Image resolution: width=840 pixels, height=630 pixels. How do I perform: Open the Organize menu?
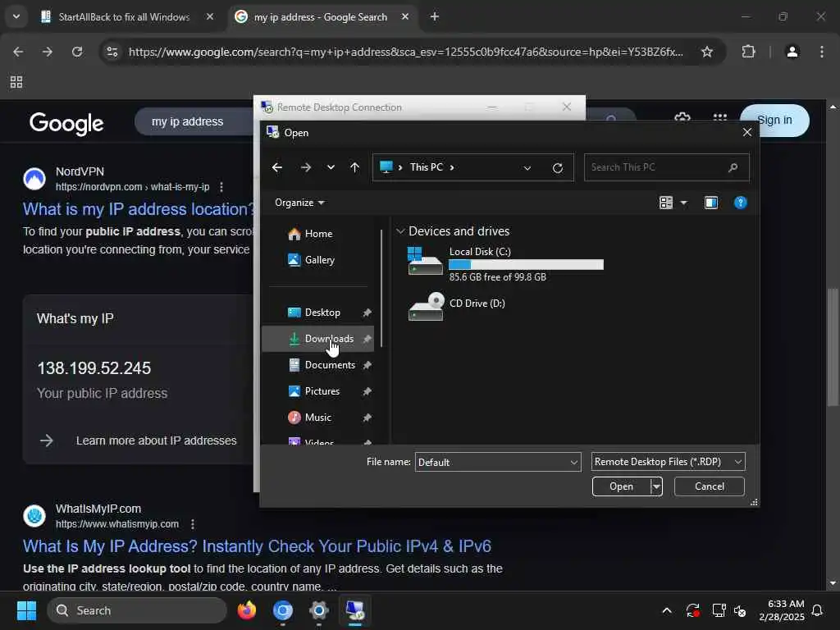[299, 203]
